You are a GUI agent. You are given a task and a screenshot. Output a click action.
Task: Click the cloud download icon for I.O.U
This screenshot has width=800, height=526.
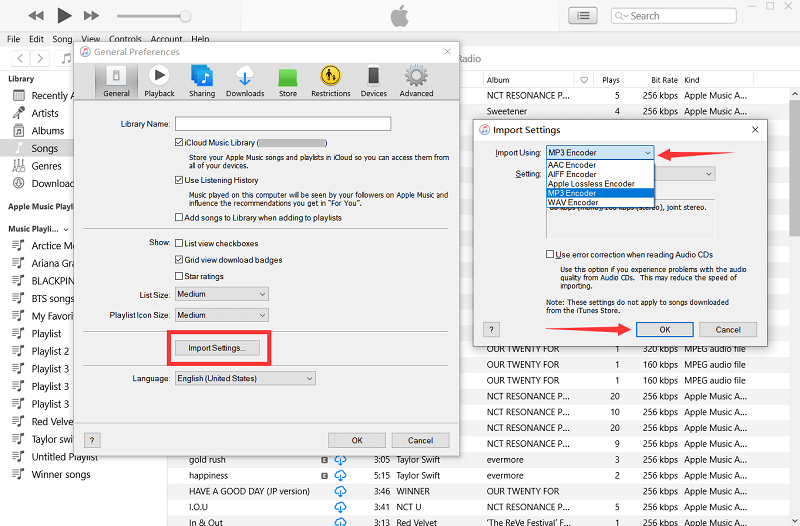click(340, 507)
